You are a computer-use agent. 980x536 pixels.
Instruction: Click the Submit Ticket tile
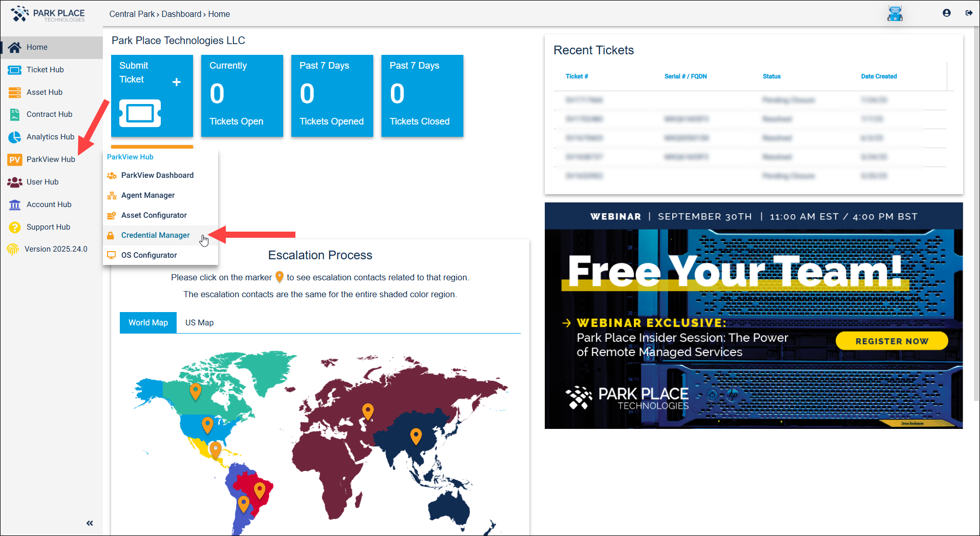152,95
